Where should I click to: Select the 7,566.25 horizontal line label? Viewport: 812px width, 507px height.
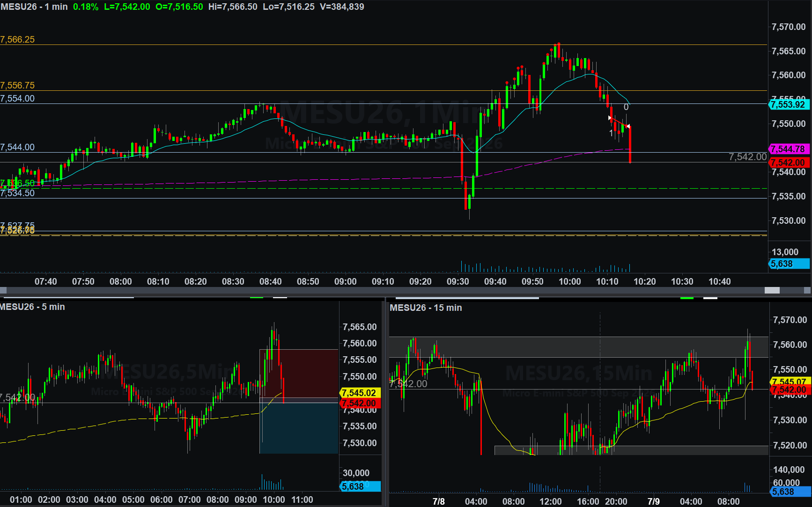[17, 39]
